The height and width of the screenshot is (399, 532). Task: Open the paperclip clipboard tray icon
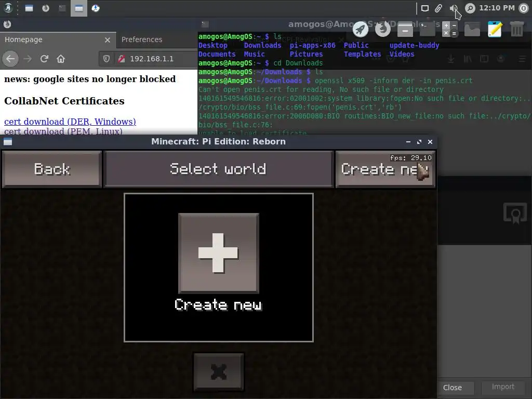coord(438,8)
